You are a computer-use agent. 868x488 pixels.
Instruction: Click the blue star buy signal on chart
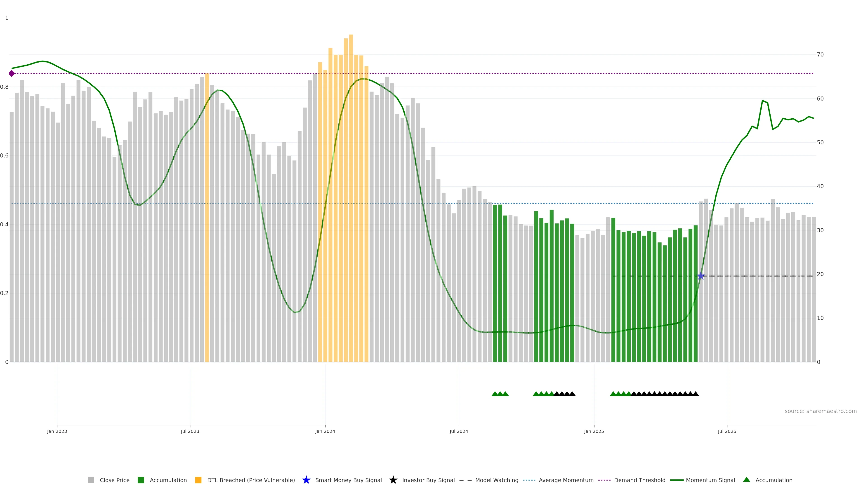click(x=701, y=276)
